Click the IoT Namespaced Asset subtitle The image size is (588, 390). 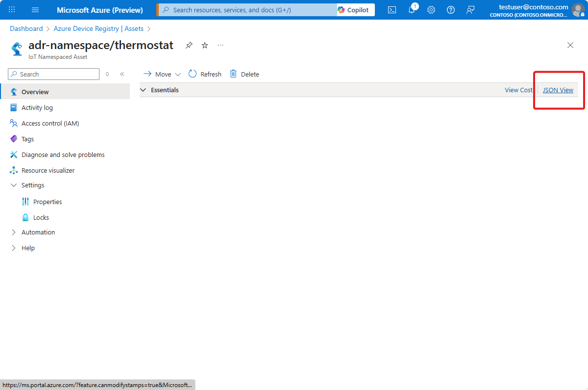click(x=58, y=57)
